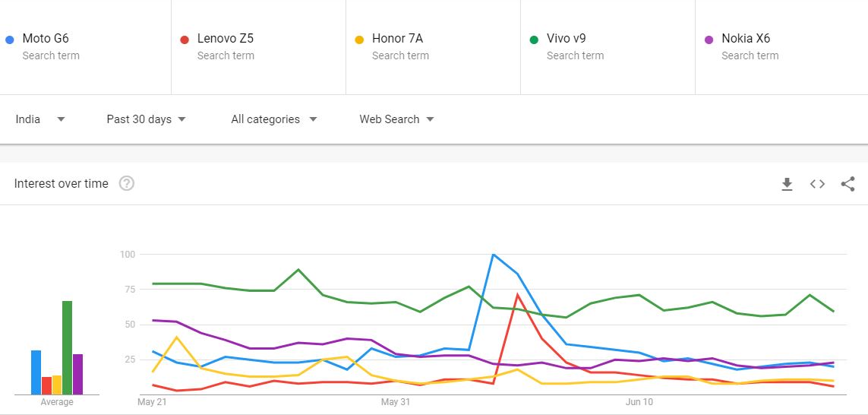Click the purple Nokia X6 dot

pos(709,39)
